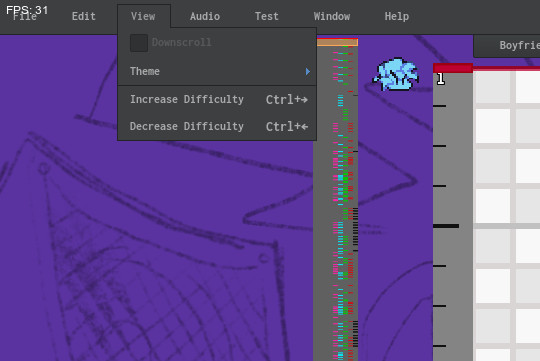The width and height of the screenshot is (540, 361).
Task: Toggle the Downscroll checkbox
Action: coord(139,43)
